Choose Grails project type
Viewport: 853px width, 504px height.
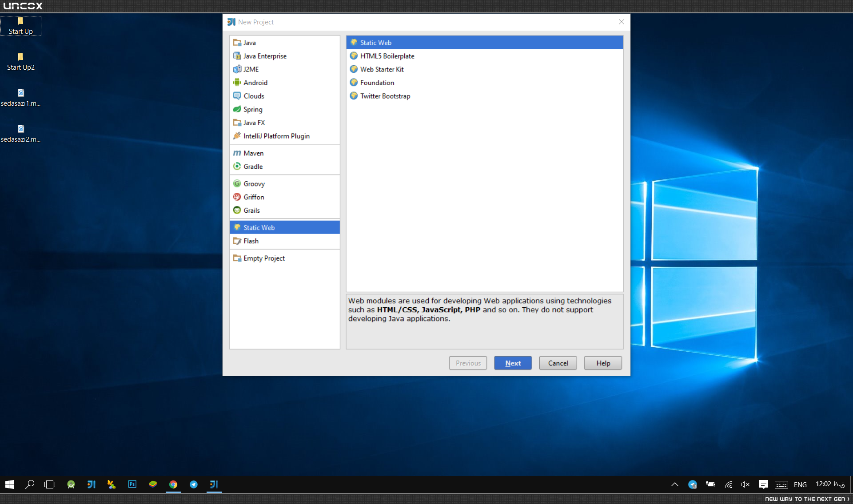pyautogui.click(x=285, y=210)
